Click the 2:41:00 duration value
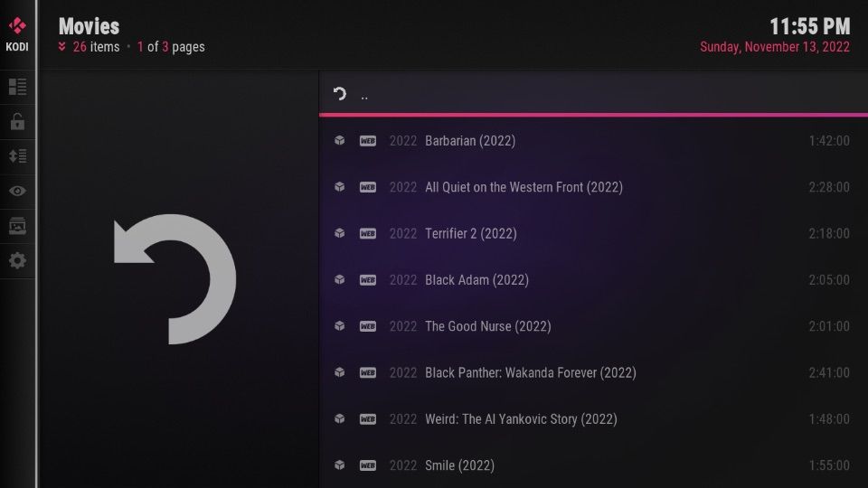This screenshot has width=868, height=488. coord(829,372)
